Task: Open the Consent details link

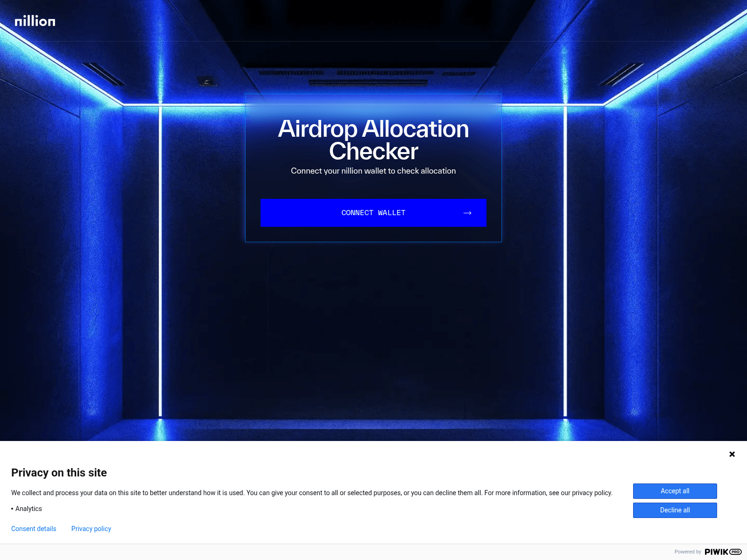Action: coord(34,529)
